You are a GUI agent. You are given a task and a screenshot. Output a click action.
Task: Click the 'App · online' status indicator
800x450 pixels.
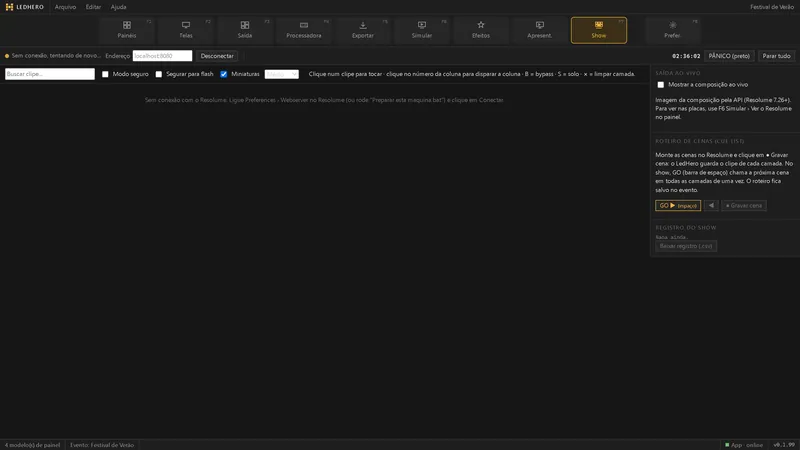[744, 445]
